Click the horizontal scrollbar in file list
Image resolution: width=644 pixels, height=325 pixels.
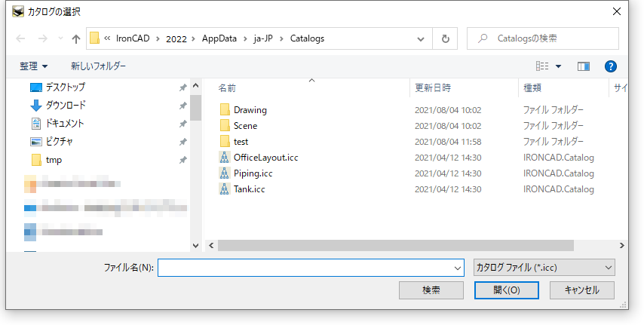pyautogui.click(x=395, y=246)
